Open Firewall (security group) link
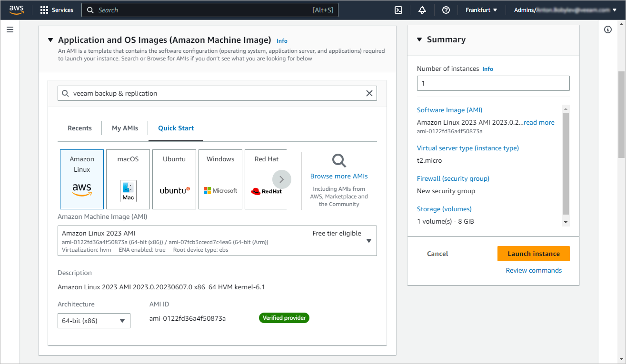The width and height of the screenshot is (626, 364). (x=453, y=178)
